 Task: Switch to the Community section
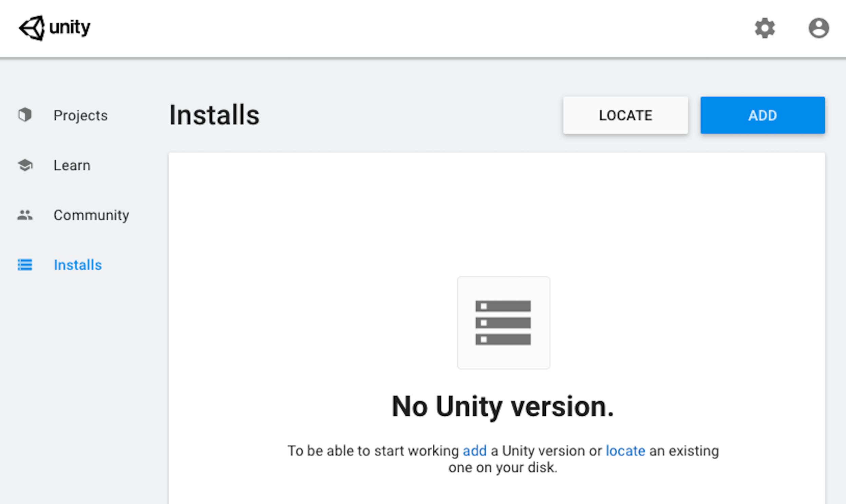click(x=91, y=215)
